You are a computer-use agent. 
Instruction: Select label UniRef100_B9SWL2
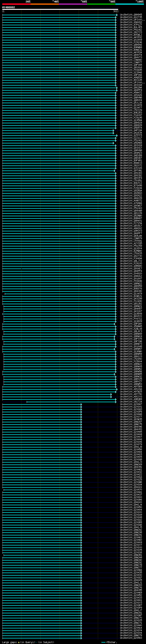(x=131, y=35)
